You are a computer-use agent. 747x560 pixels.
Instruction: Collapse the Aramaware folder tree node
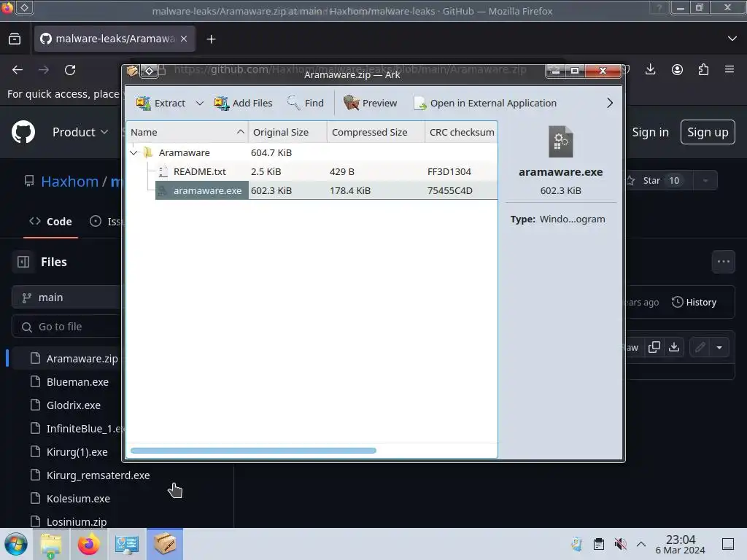coord(134,152)
